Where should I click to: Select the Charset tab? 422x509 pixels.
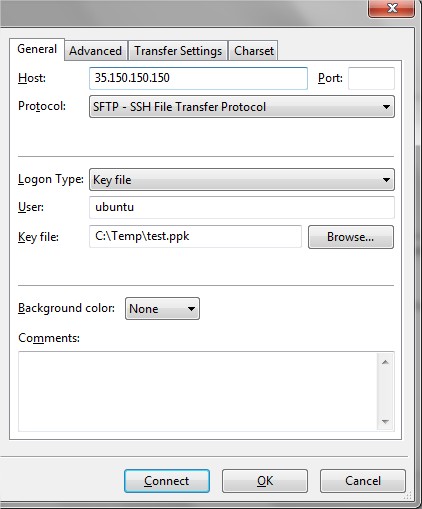(x=254, y=51)
